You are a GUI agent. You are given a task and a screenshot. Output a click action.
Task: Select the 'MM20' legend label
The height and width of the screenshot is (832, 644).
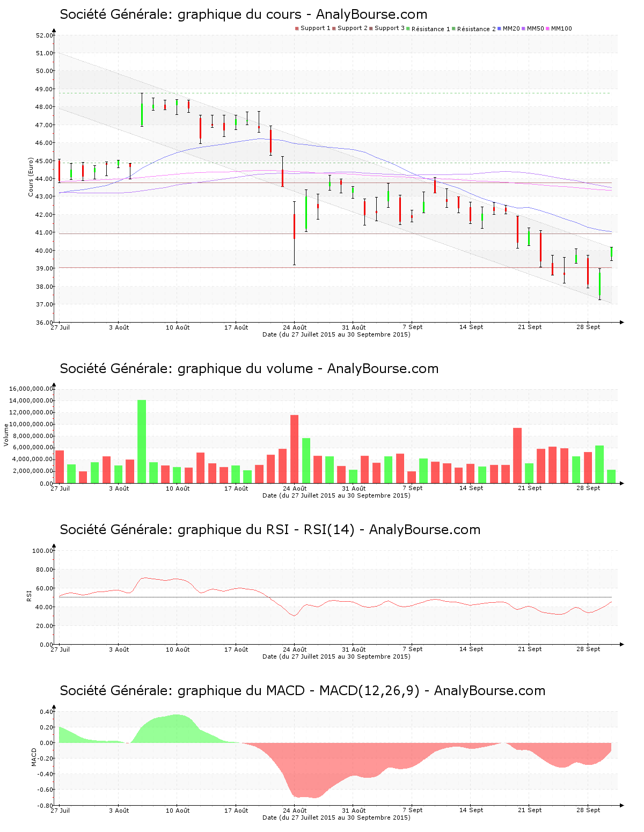(x=511, y=28)
